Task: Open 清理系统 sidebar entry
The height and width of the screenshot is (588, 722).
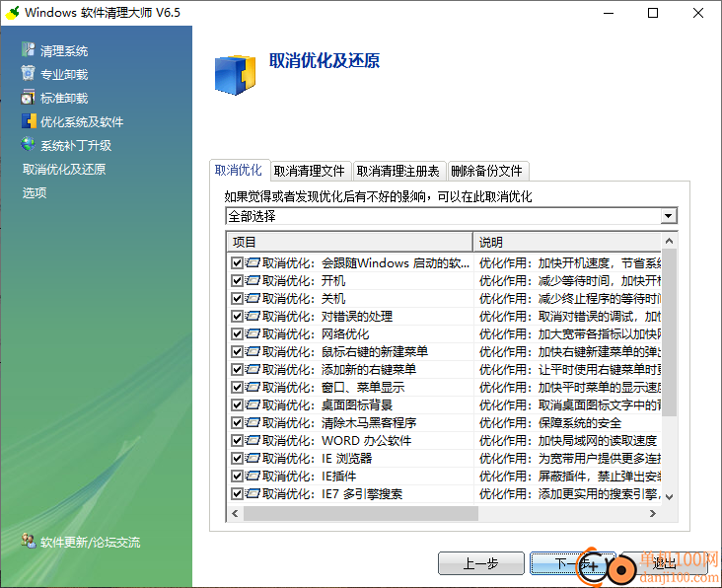Action: tap(64, 50)
